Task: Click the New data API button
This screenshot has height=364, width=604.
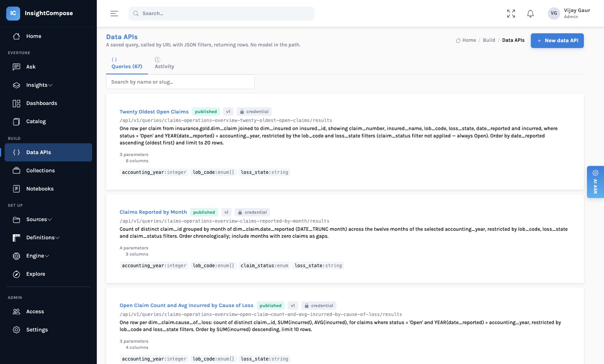Action: 557,41
